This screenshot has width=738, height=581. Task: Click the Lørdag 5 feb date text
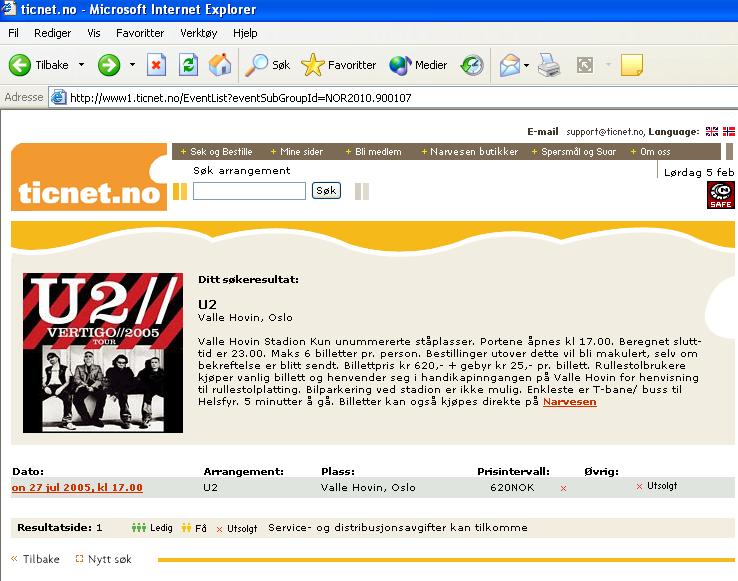pos(699,172)
